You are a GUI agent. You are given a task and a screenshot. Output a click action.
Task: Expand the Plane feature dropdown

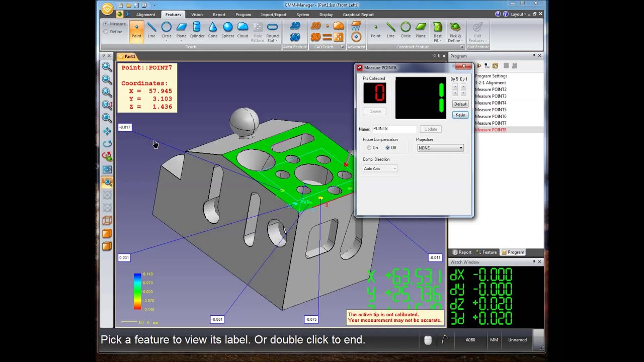click(182, 40)
